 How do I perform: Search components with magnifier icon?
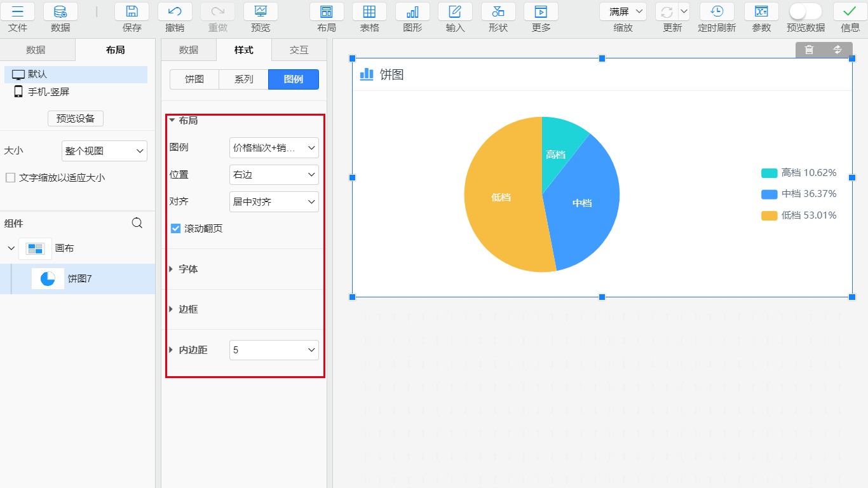click(x=137, y=223)
